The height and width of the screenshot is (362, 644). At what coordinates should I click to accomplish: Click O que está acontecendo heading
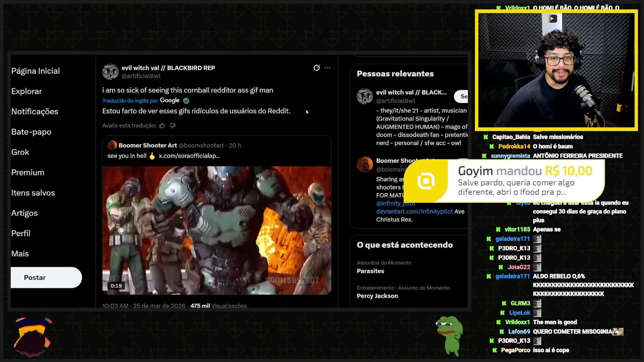(x=405, y=245)
